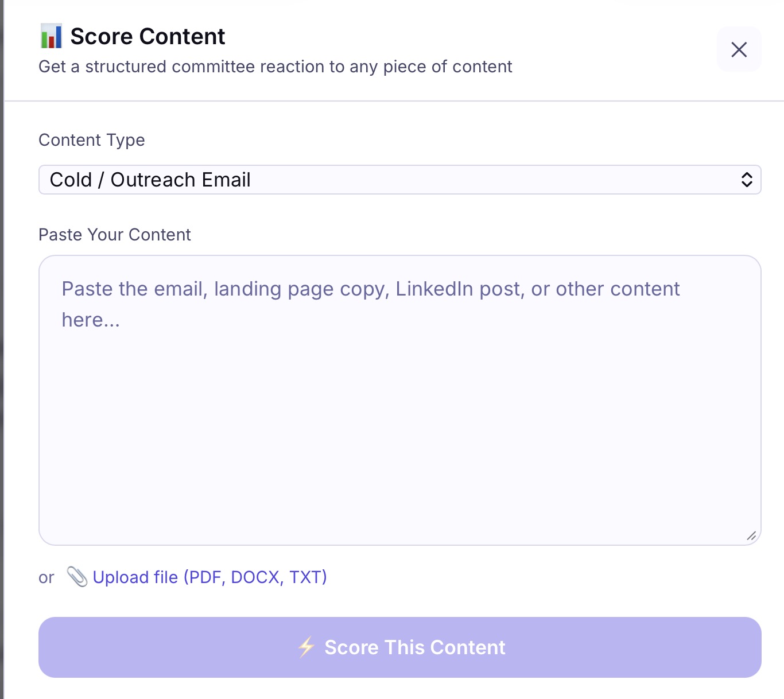Click inside the Paste Your Content textarea

click(x=399, y=396)
